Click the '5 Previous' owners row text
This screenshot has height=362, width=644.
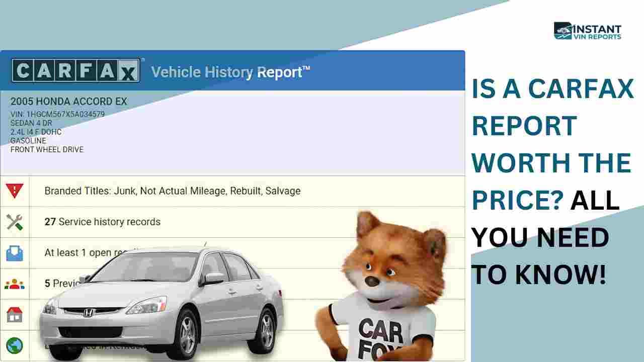(63, 284)
